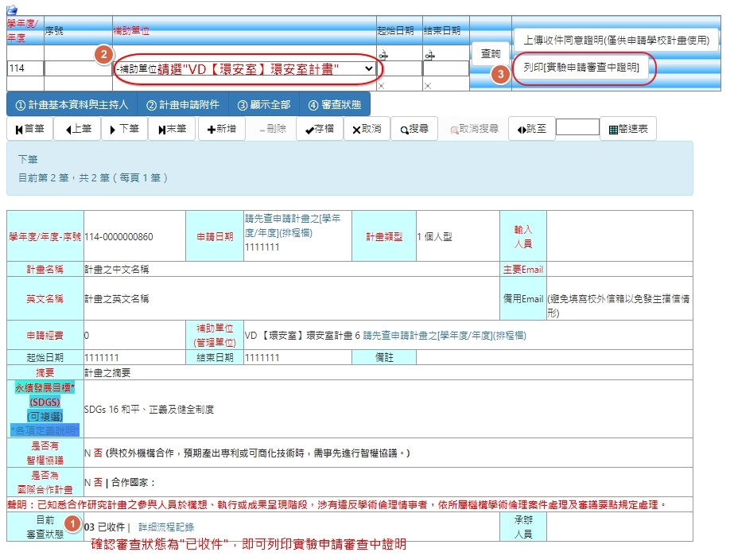Go to previous record with 上筆
The height and width of the screenshot is (560, 734).
[x=78, y=129]
